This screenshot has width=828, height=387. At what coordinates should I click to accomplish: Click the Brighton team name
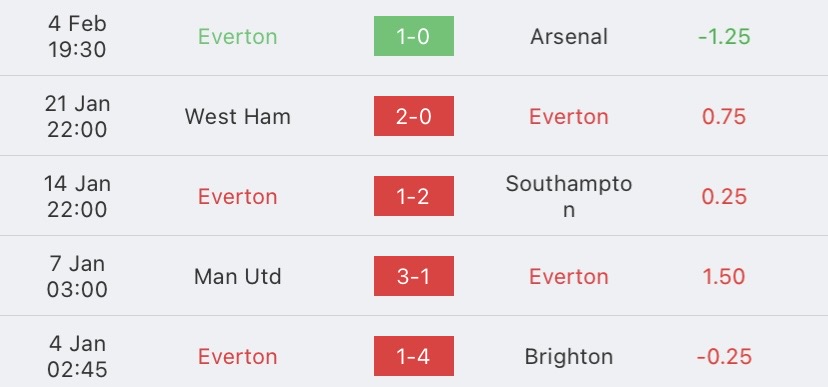pos(569,357)
